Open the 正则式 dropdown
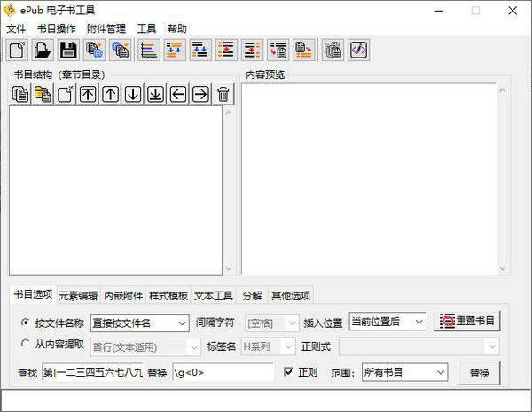This screenshot has width=532, height=412. click(419, 346)
